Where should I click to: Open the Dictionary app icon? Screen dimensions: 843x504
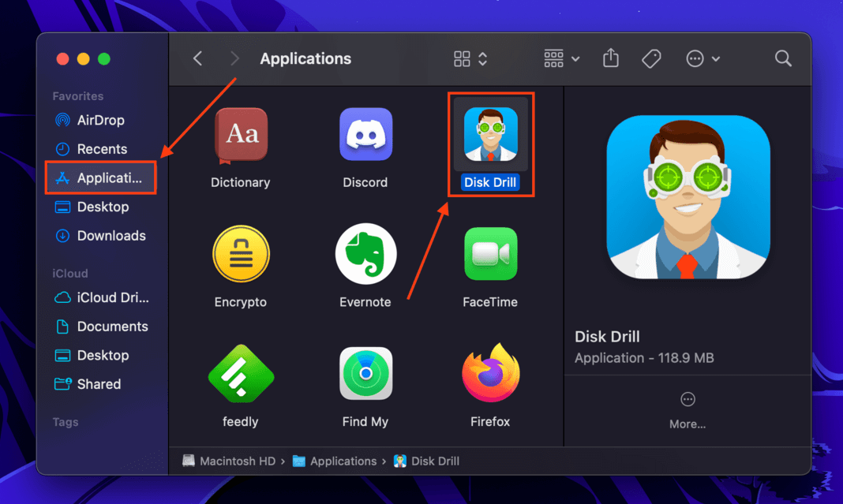pyautogui.click(x=241, y=135)
